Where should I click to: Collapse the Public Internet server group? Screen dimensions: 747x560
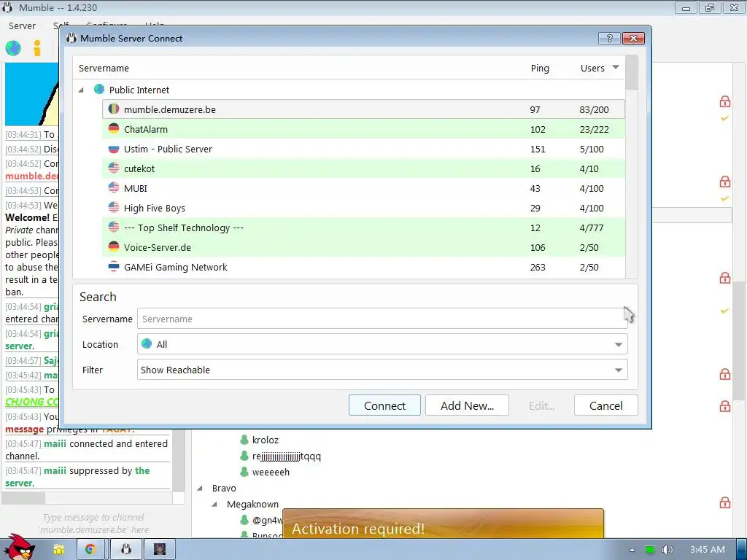point(82,90)
